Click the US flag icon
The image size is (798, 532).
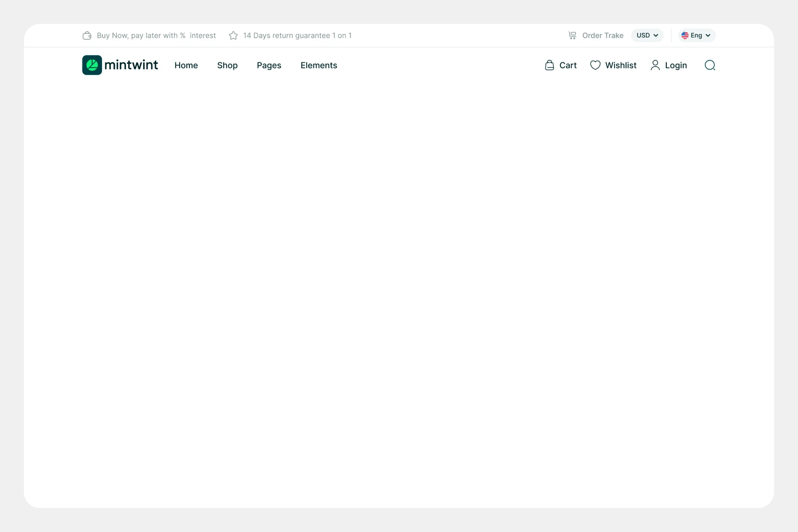[x=685, y=35]
